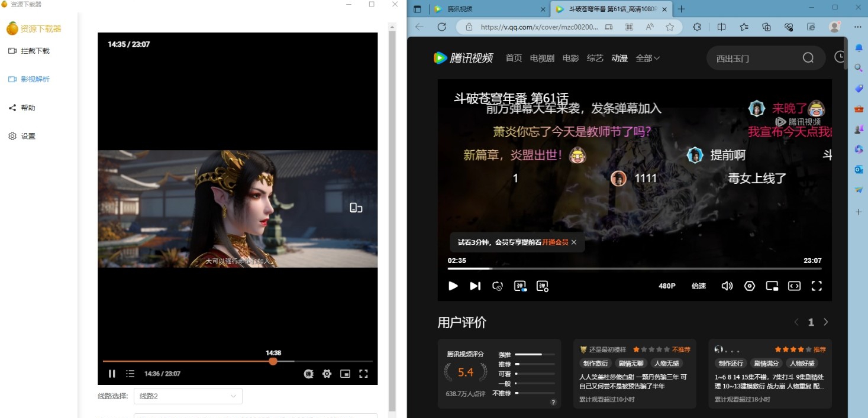Open Edge settings and more menu

(857, 27)
